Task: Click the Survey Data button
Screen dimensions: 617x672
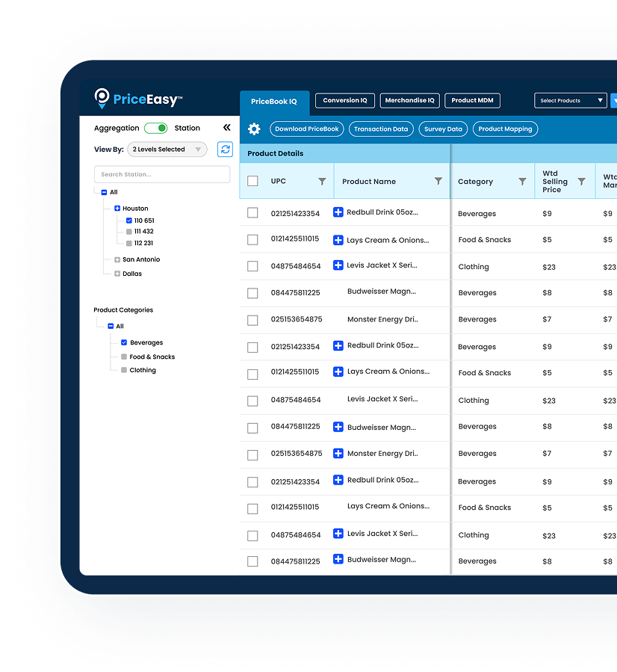Action: click(x=443, y=129)
